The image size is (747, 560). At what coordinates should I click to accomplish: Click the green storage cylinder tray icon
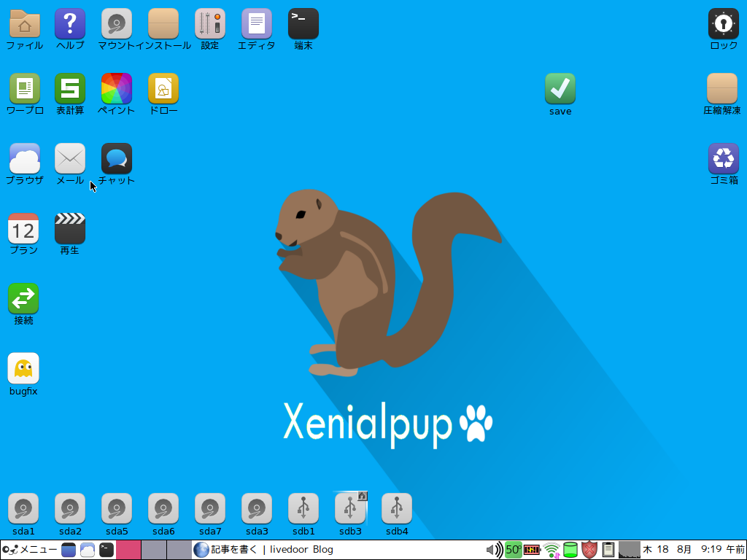pos(570,550)
